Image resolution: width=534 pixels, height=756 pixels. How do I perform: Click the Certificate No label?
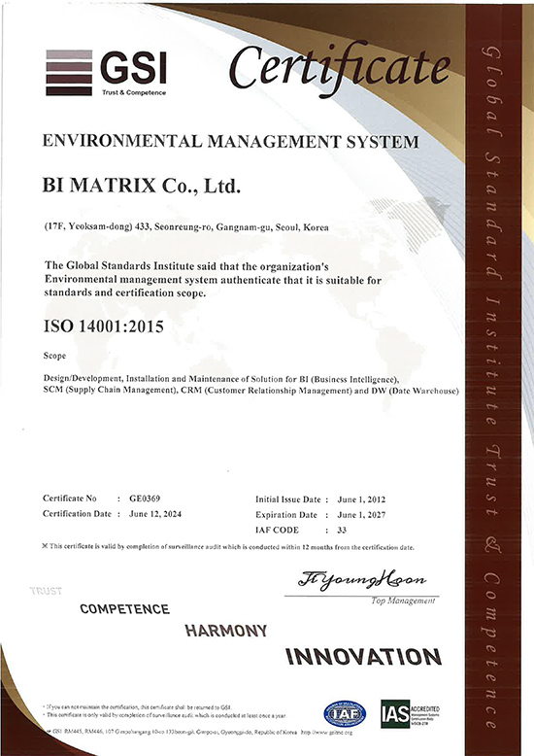[x=70, y=498]
